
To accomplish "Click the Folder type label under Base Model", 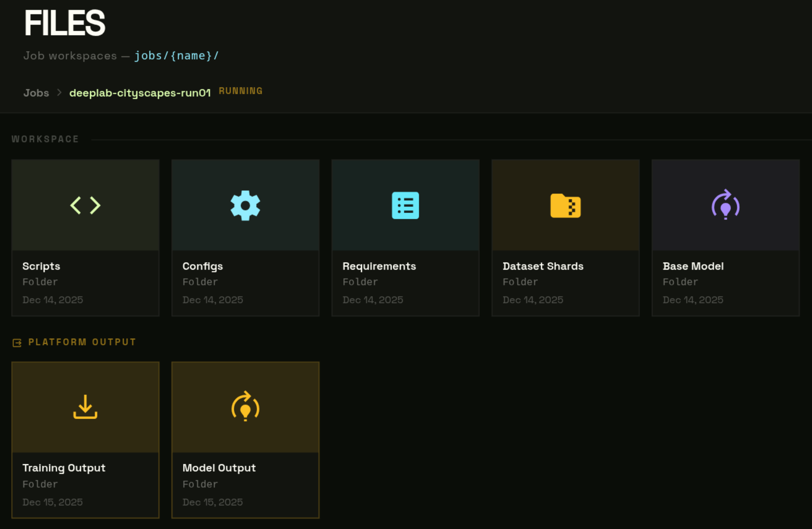I will tap(681, 282).
